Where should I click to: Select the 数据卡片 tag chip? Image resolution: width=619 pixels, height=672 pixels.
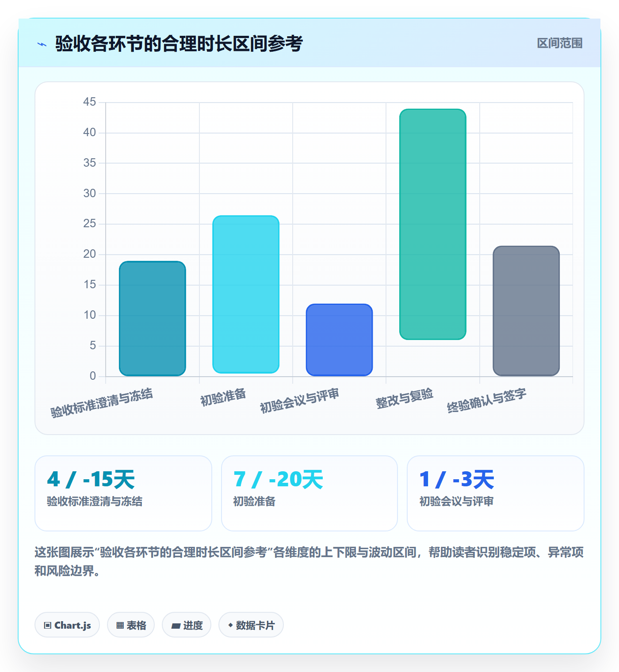[251, 625]
